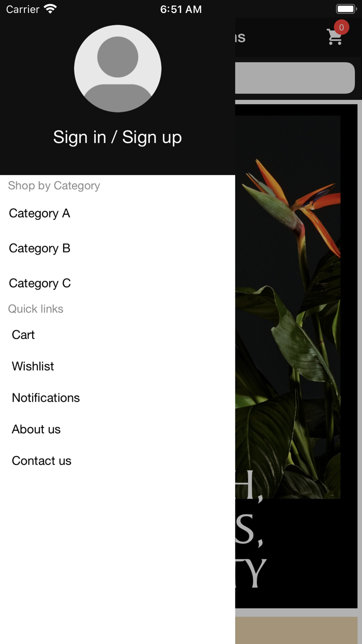Tap the profile avatar placeholder icon

(118, 68)
